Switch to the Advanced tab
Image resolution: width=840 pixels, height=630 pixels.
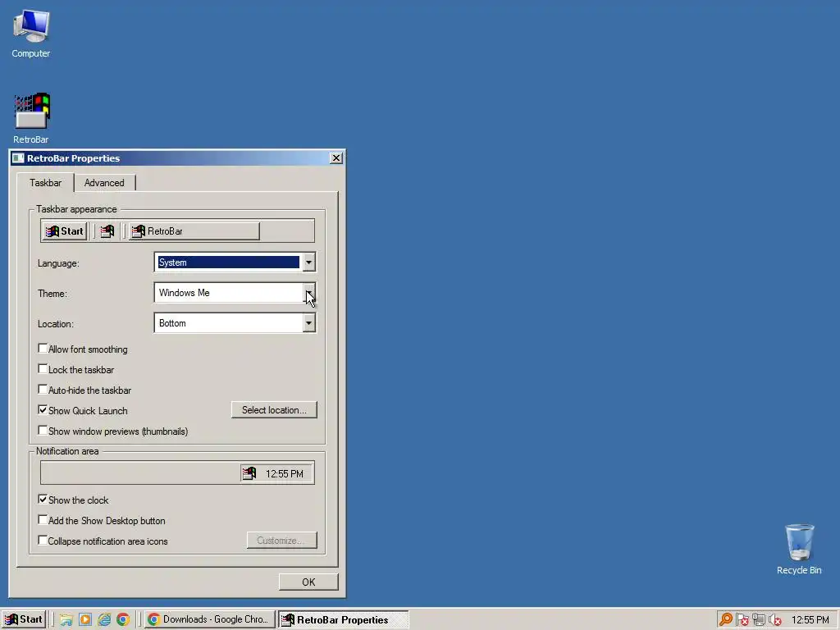point(104,183)
